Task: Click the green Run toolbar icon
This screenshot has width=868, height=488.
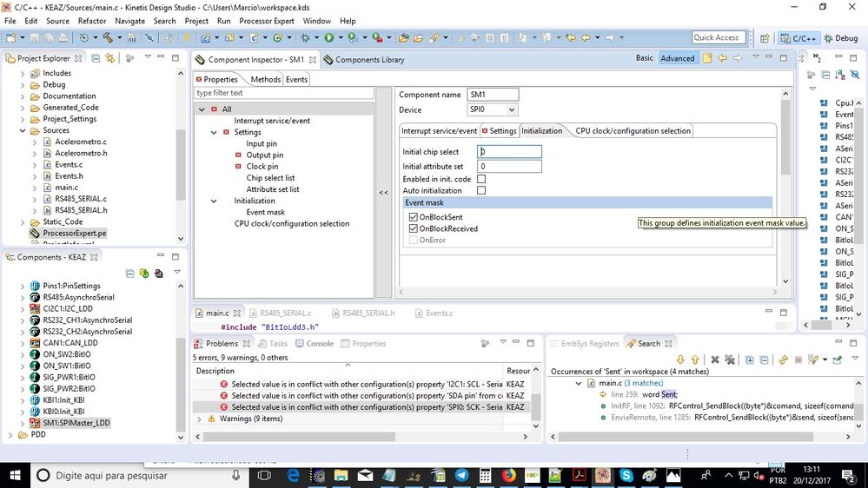Action: tap(328, 37)
